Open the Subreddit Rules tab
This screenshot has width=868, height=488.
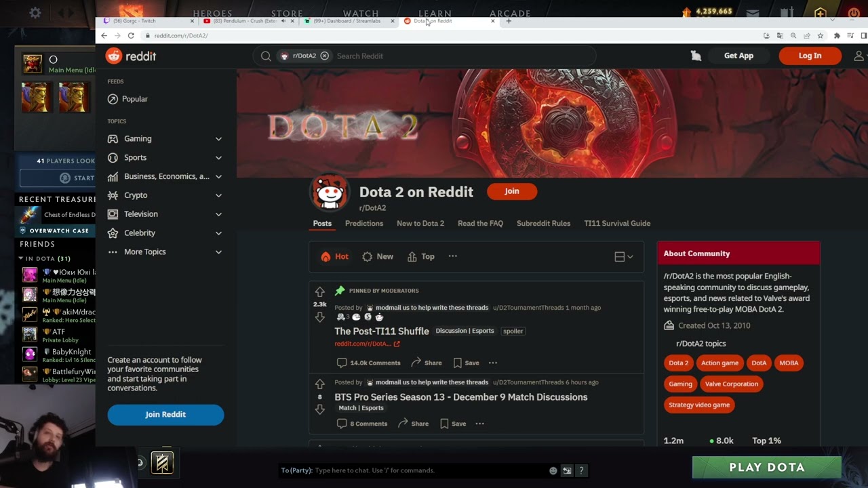click(543, 223)
